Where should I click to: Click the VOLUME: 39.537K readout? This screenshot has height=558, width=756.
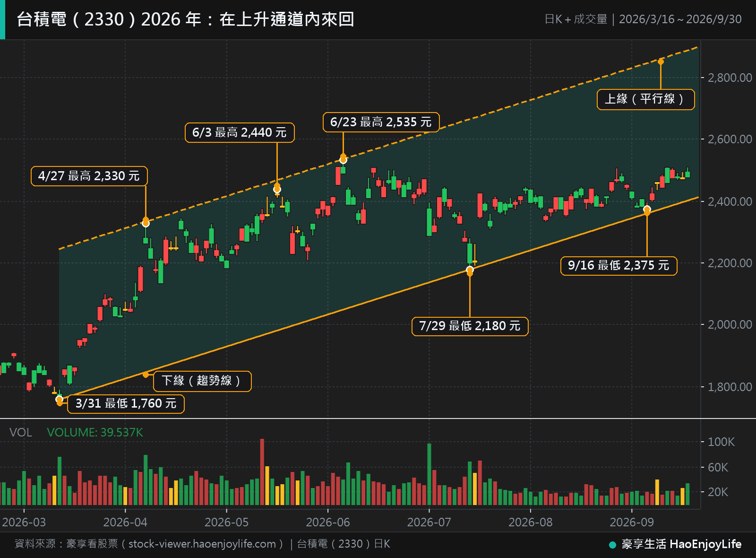[x=95, y=432]
